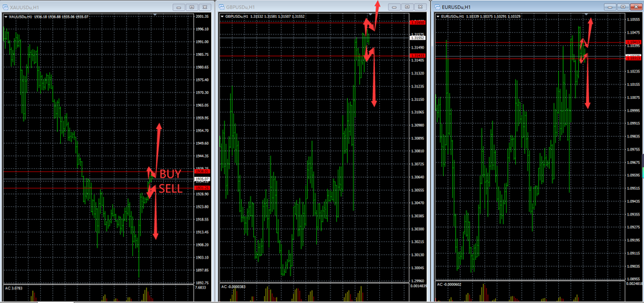Expand the arrow beside GBPUSDu,H1 chart label
This screenshot has height=303, width=644.
(221, 15)
